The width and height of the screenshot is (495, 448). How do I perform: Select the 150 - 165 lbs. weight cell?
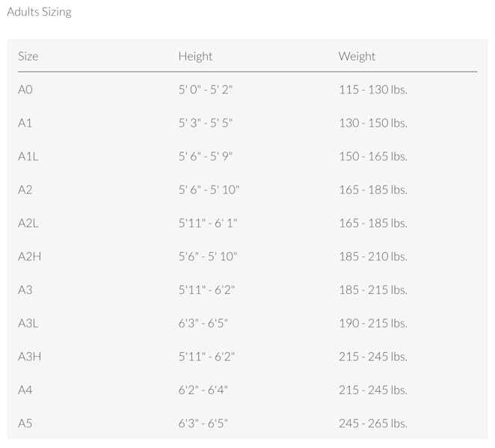[x=372, y=156]
